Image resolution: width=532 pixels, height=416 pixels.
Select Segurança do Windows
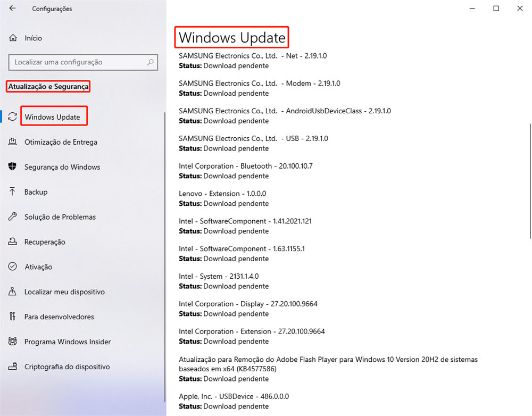pyautogui.click(x=62, y=167)
